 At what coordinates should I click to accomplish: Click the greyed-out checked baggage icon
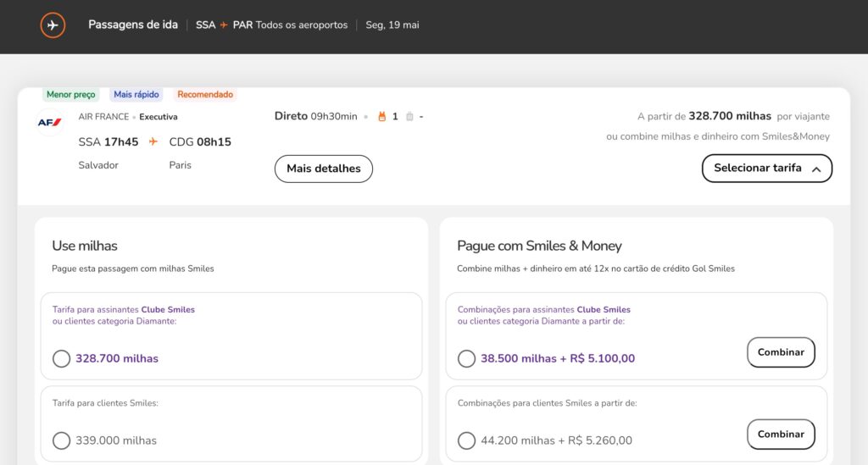(x=409, y=117)
